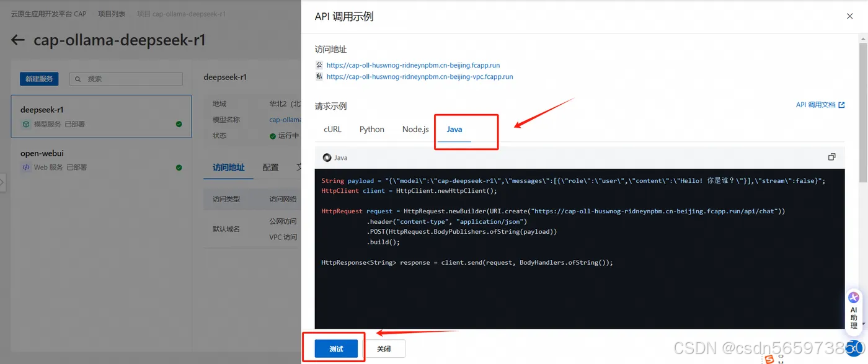868x364 pixels.
Task: Click the open-webui green status check icon
Action: coord(179,167)
